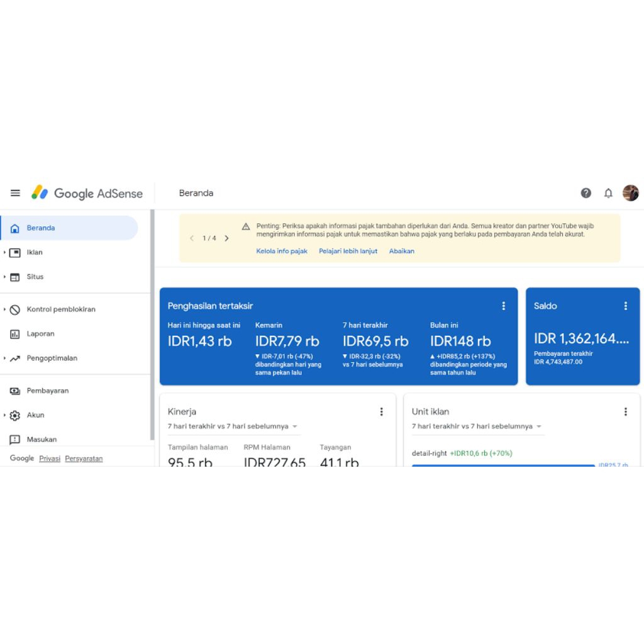This screenshot has width=644, height=644.
Task: Go to next notice with right arrow
Action: click(x=226, y=239)
